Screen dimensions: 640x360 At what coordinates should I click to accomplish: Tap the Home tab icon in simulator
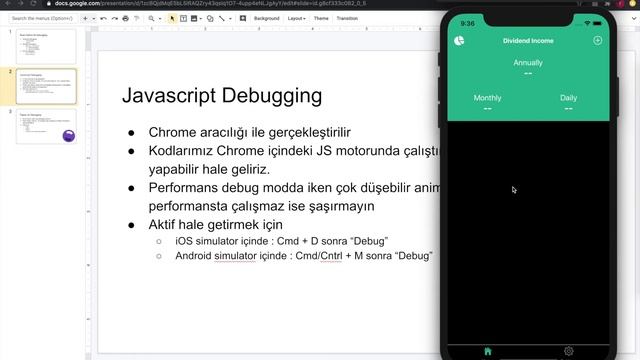pyautogui.click(x=488, y=351)
